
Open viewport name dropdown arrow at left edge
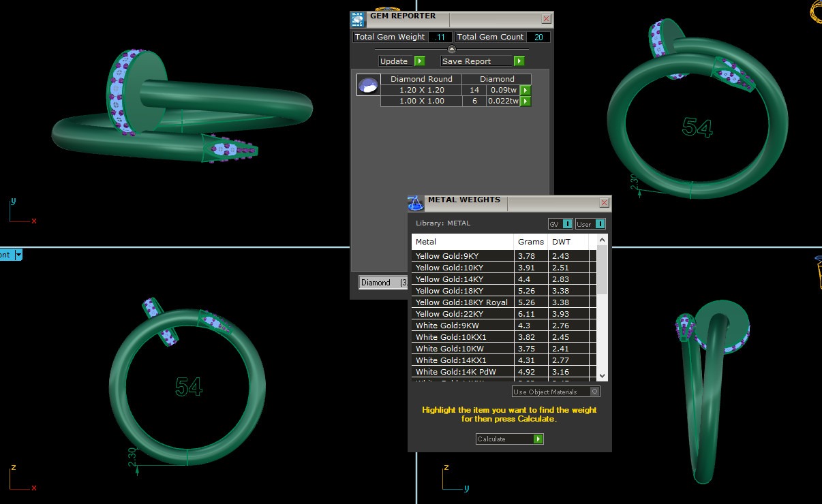point(18,255)
